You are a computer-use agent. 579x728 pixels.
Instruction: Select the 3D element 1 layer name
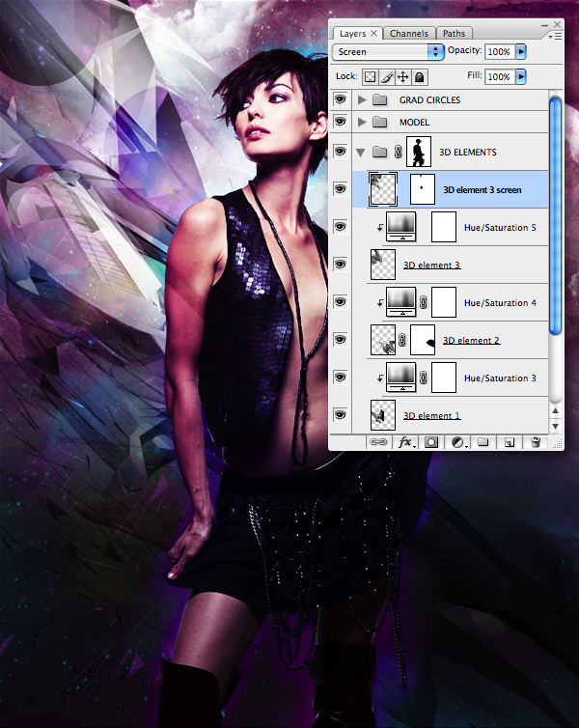click(x=431, y=415)
